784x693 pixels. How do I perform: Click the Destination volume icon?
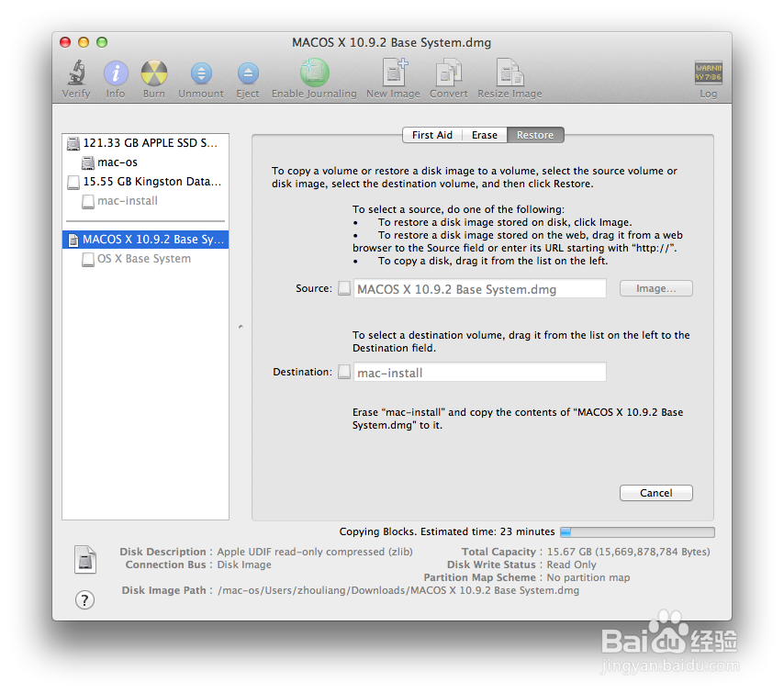(344, 372)
